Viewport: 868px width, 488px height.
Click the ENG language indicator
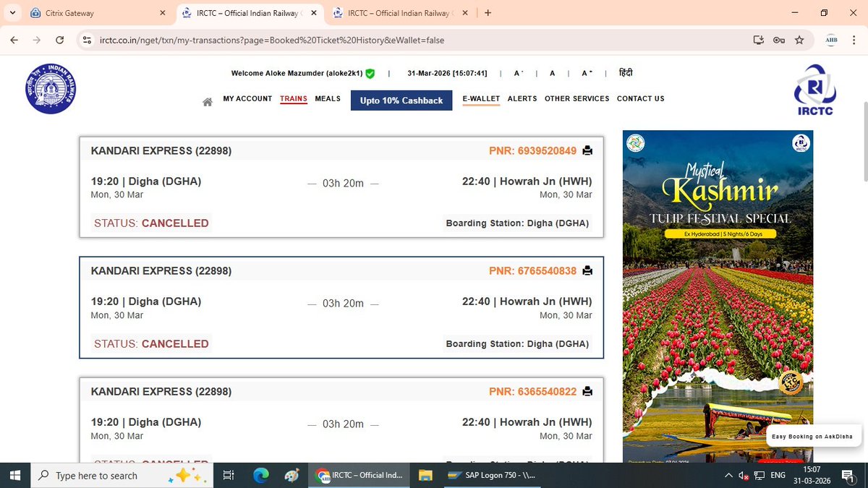pyautogui.click(x=778, y=476)
